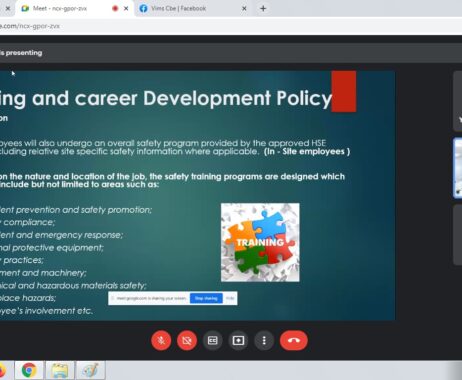Image resolution: width=462 pixels, height=380 pixels.
Task: Click '(In - Site employees )' text
Action: point(307,152)
